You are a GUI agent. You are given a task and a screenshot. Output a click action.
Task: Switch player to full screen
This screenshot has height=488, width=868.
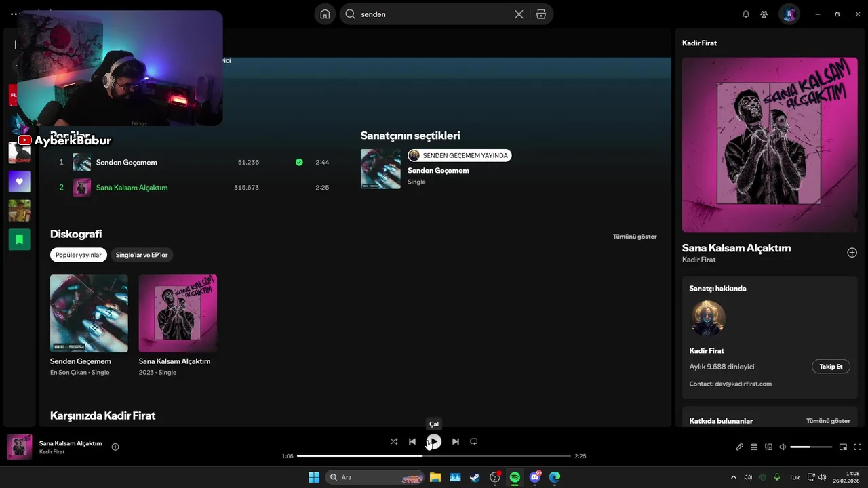pyautogui.click(x=858, y=447)
